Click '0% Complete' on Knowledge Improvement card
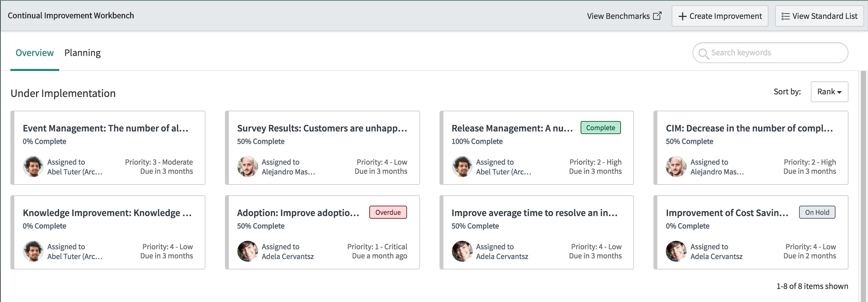 [x=45, y=226]
